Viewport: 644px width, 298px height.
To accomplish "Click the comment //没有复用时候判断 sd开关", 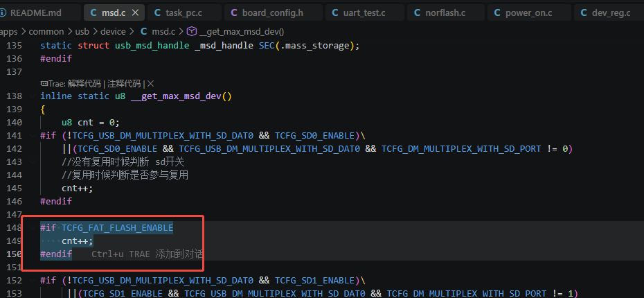I will (x=123, y=162).
